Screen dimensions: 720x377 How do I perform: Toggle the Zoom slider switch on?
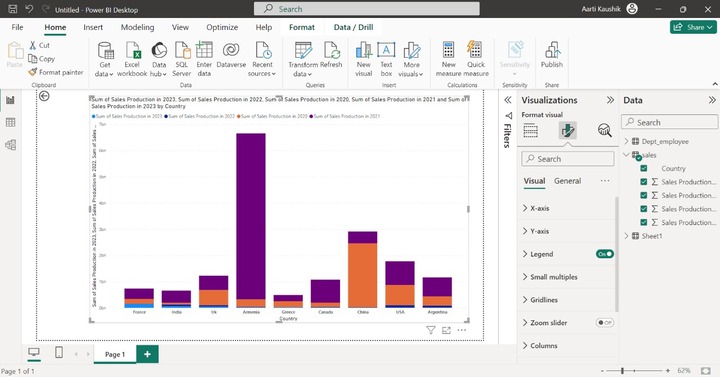605,323
